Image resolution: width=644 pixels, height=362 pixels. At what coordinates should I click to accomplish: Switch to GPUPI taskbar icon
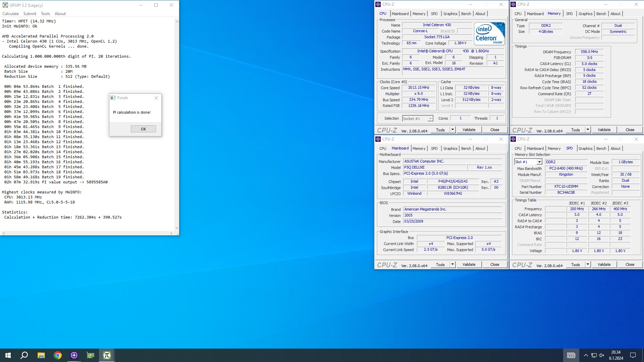pyautogui.click(x=107, y=355)
